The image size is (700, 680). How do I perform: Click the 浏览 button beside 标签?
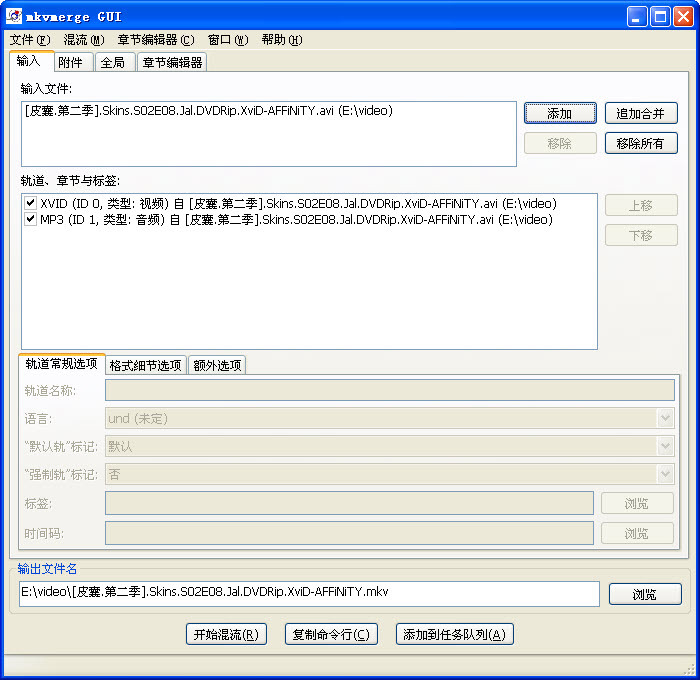pos(637,503)
